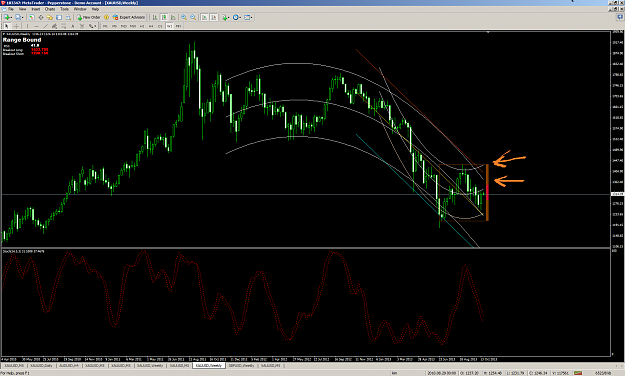Click the 'Range Bound' chart label
Screen dimensions: 625x376
(22, 40)
